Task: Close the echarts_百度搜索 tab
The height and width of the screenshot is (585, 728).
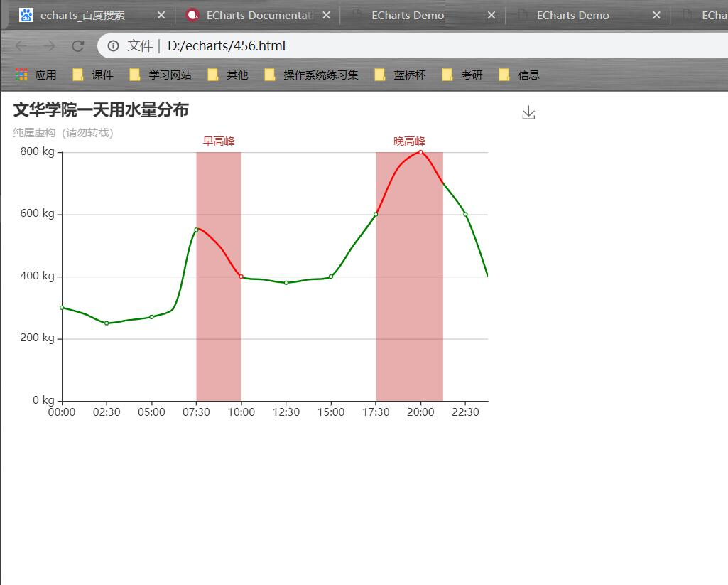Action: [x=161, y=16]
